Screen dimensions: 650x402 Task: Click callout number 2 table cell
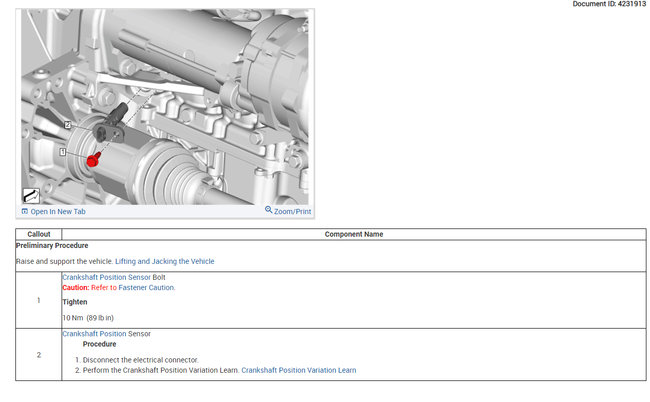(39, 355)
